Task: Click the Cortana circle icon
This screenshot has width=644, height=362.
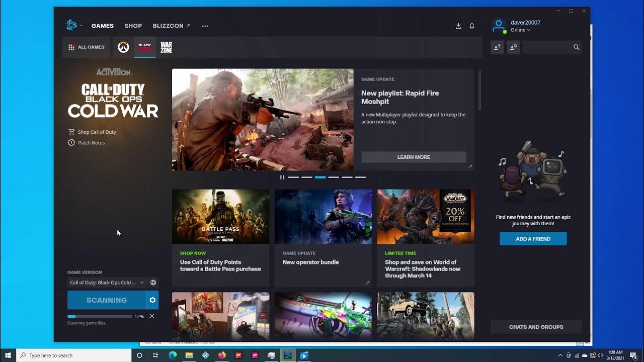Action: point(139,355)
